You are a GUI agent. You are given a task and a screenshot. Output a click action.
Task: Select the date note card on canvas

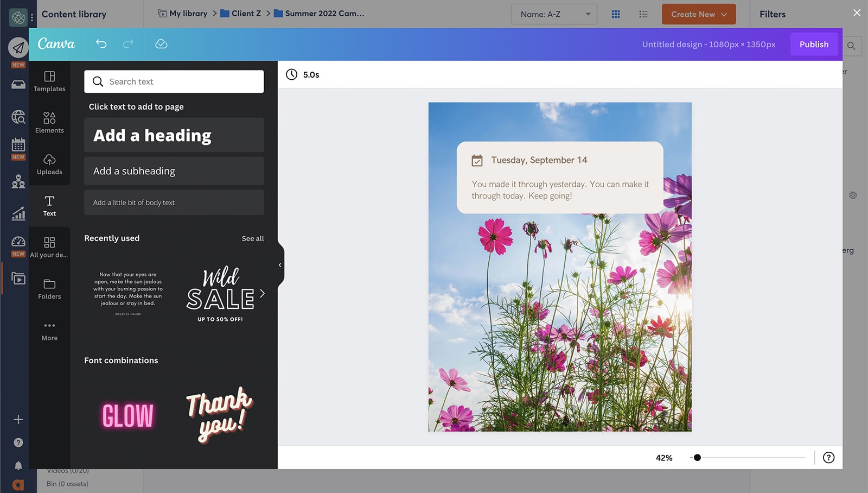(x=560, y=178)
